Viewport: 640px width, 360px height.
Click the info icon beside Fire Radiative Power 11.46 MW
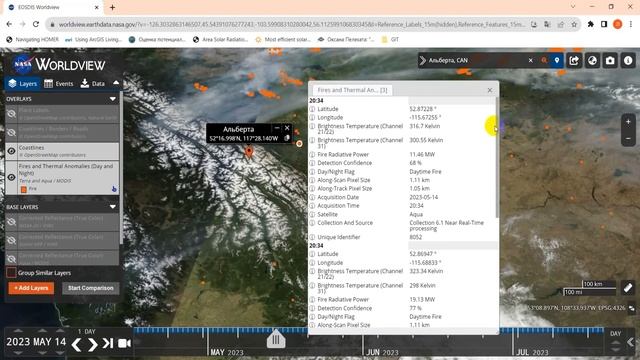point(312,154)
